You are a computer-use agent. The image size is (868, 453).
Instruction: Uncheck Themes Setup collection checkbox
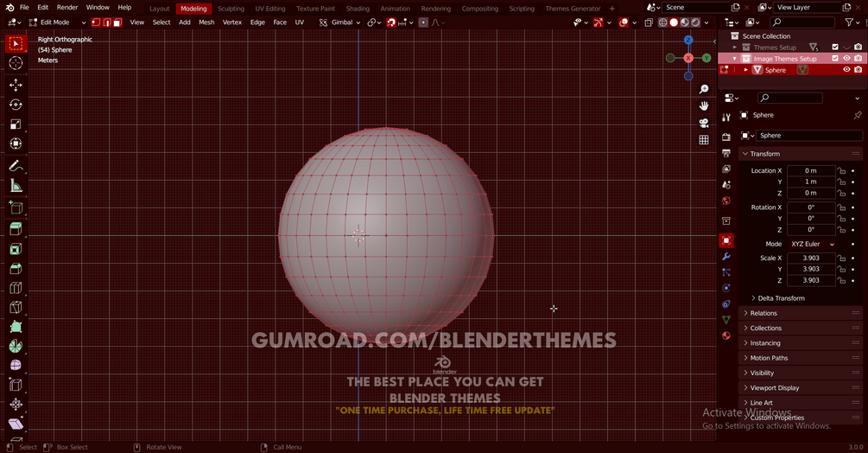pos(835,47)
